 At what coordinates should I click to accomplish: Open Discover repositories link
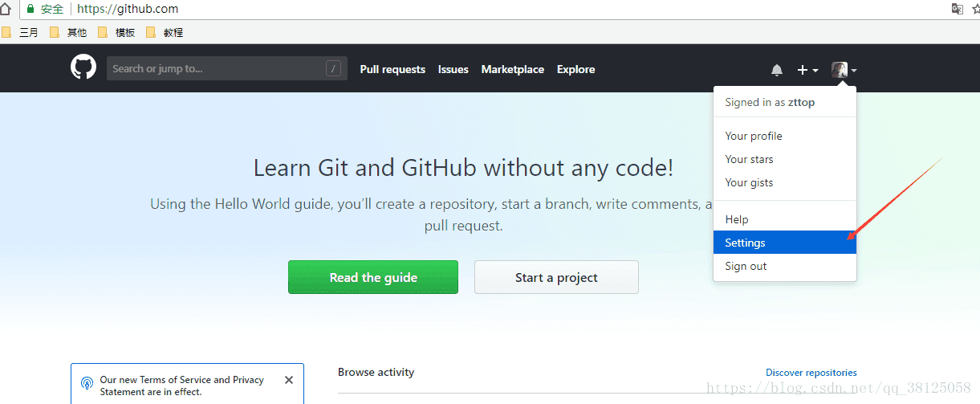811,373
